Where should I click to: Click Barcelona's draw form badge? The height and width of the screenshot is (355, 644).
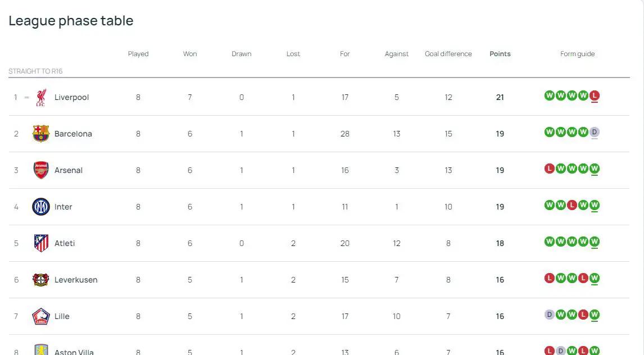pos(595,132)
